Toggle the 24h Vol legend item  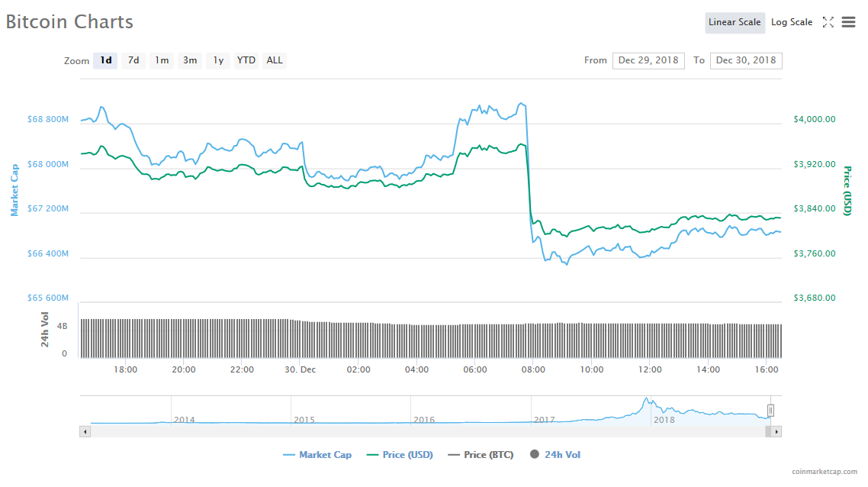point(555,455)
